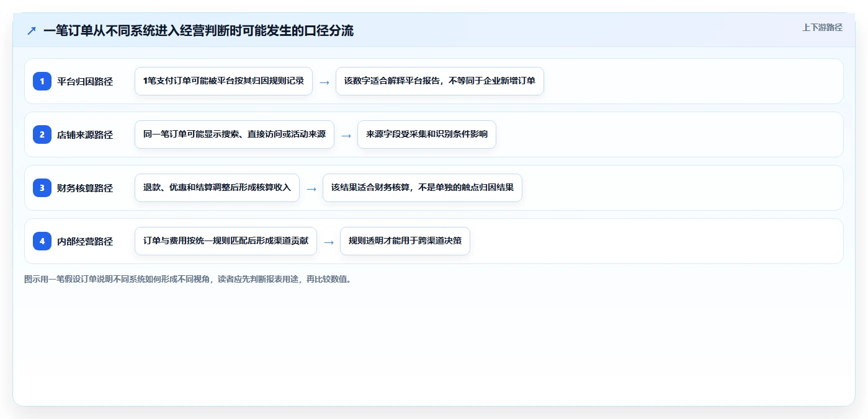The width and height of the screenshot is (868, 419).
Task: Click the arrow icon beside the title
Action: 32,30
